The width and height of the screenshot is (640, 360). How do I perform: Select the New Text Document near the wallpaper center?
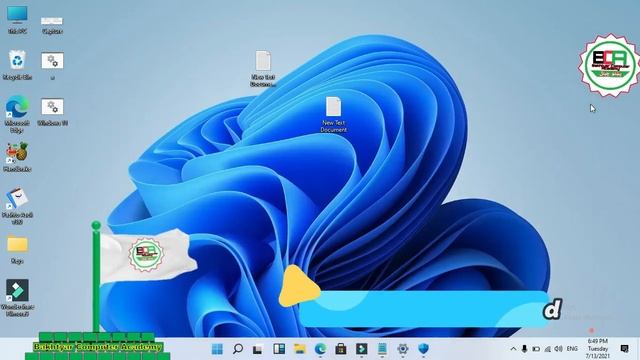click(333, 115)
